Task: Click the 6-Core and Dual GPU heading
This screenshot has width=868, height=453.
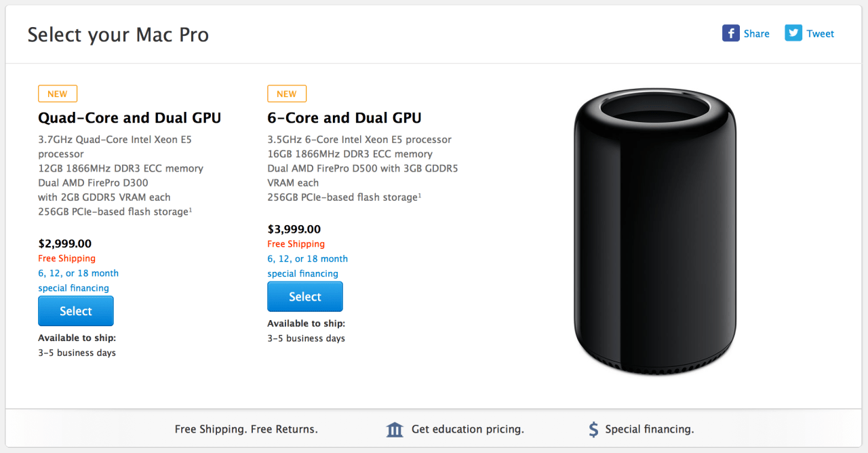Action: [344, 118]
